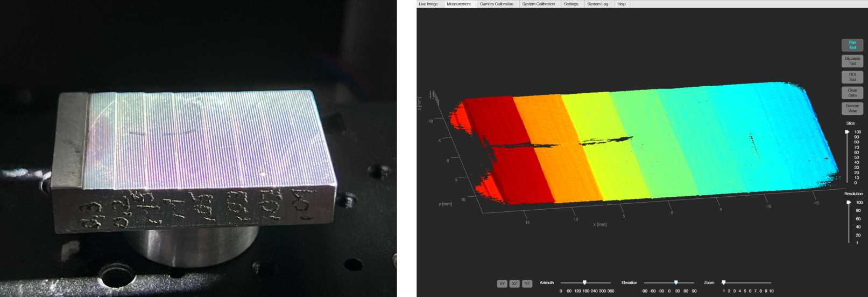Screen dimensions: 868x297
Task: Click the Slice slider handle
Action: (x=847, y=132)
